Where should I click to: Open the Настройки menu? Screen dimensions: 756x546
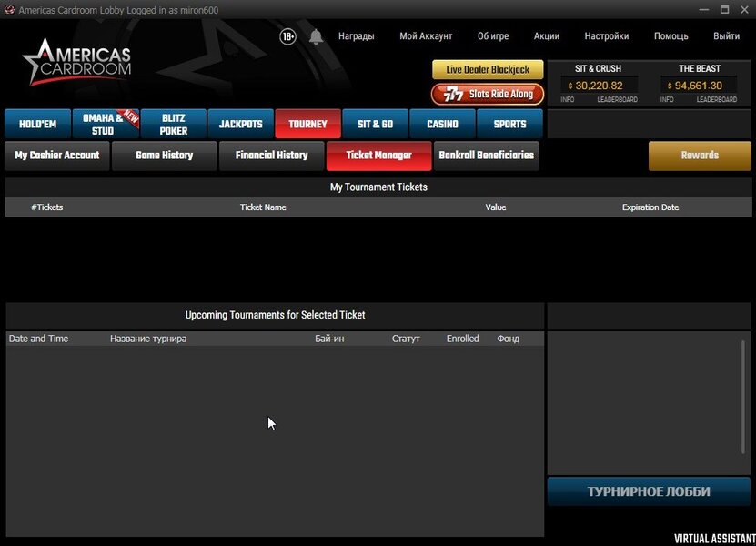tap(607, 36)
